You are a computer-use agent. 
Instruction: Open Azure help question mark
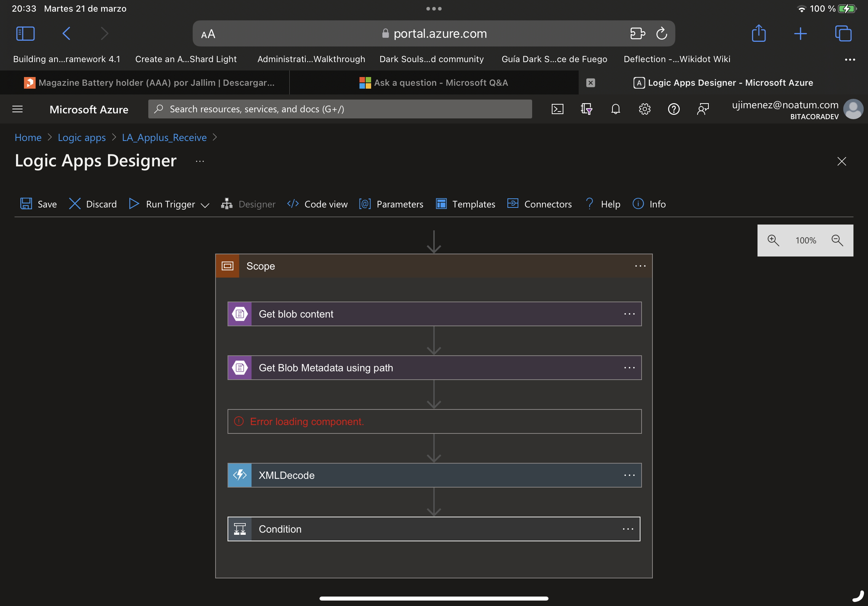(674, 109)
